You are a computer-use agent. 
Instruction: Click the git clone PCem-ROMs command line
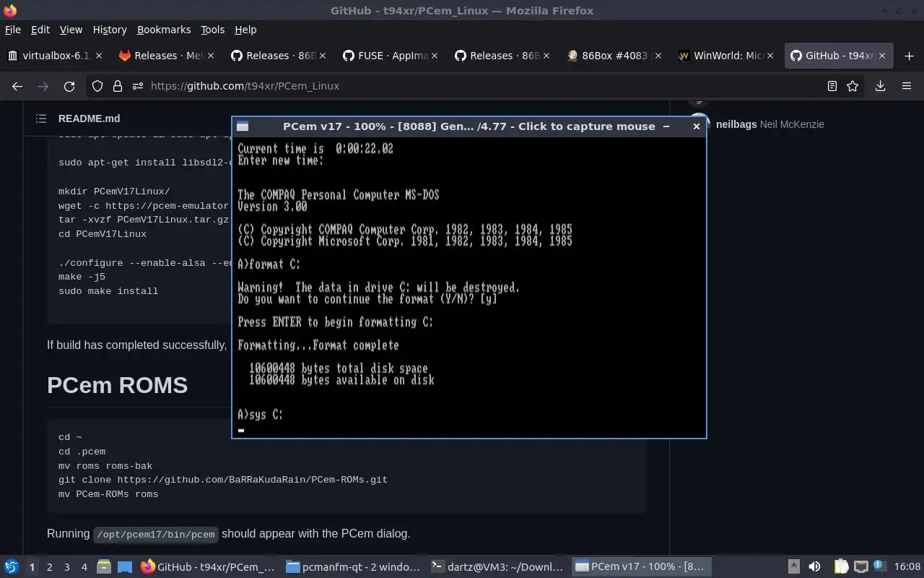click(x=223, y=480)
